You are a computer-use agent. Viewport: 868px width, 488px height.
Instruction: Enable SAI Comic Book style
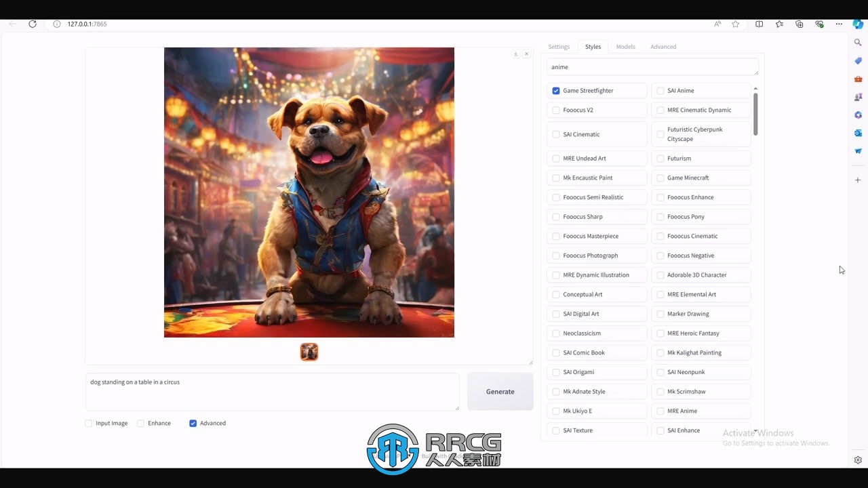coord(556,352)
